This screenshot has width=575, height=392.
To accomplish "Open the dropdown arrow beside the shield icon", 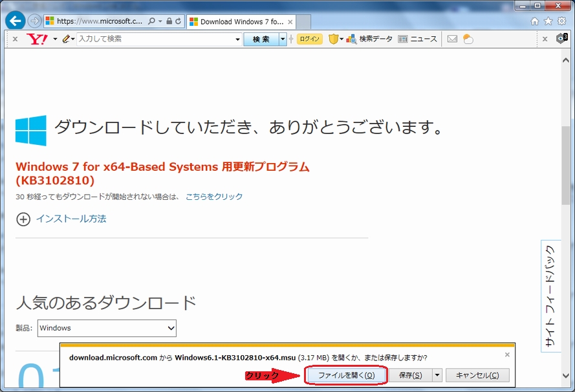I will (342, 39).
